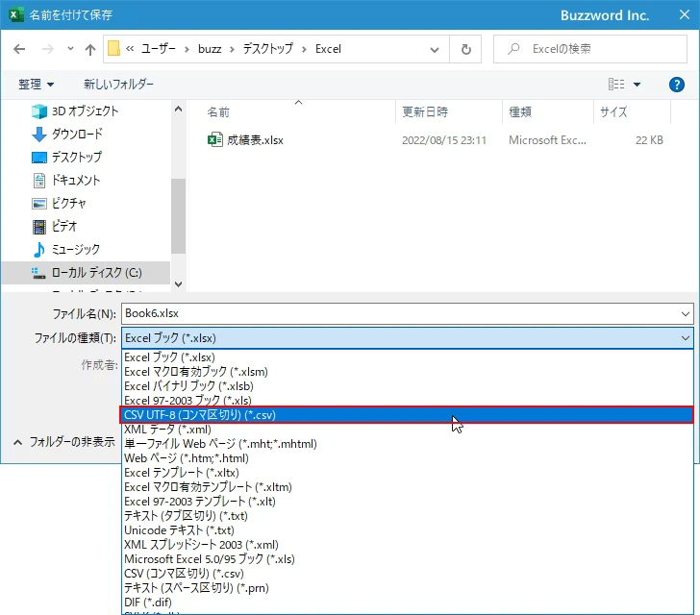Screen dimensions: 700x615
Task: Collapse folders with フォルダーの非表示
Action: click(x=64, y=442)
